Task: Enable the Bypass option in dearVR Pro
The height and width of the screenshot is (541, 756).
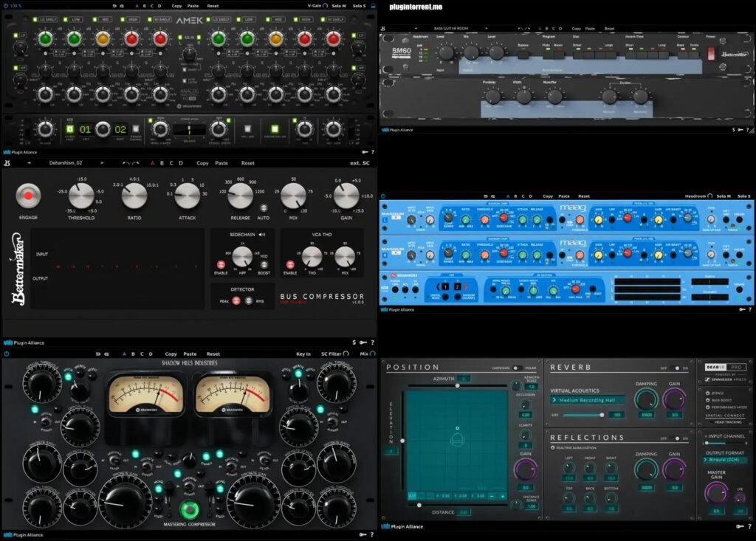Action: [x=708, y=393]
